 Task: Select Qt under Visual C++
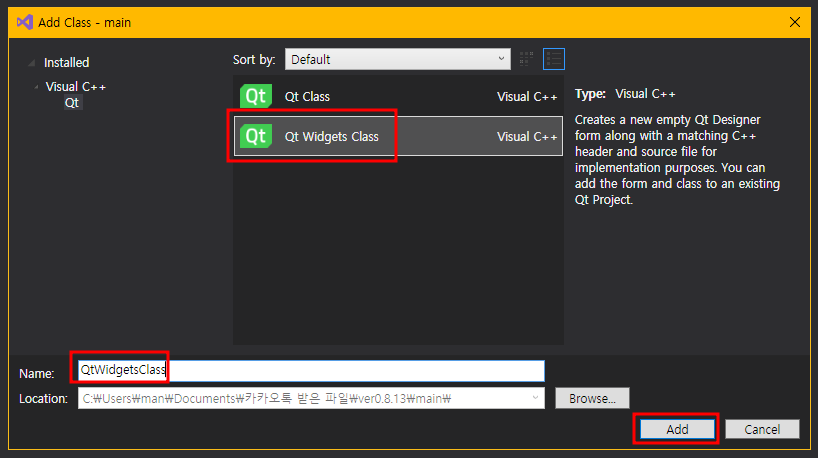coord(72,103)
